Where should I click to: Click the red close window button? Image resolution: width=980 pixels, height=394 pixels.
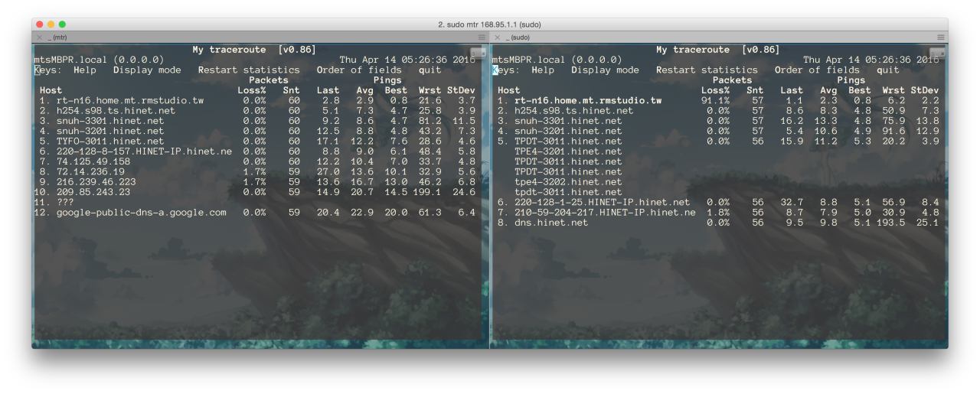(x=41, y=24)
